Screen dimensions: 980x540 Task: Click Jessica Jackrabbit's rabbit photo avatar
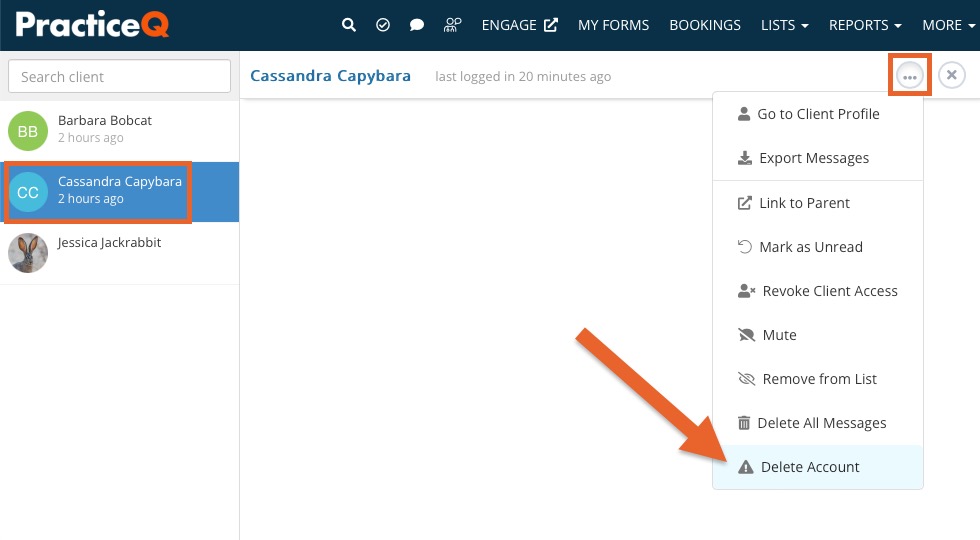[x=28, y=253]
